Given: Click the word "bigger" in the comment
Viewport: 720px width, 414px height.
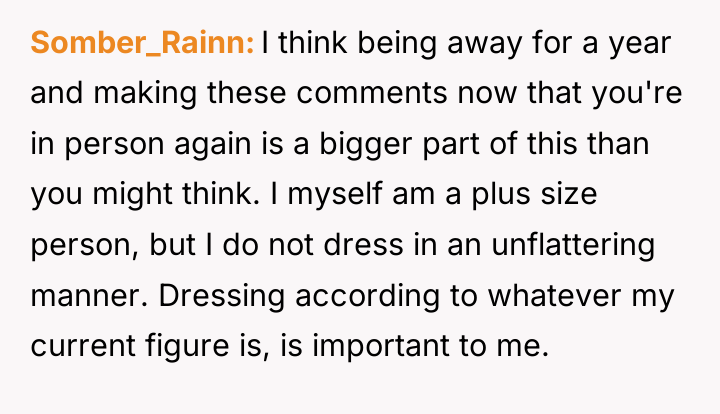Looking at the screenshot, I should point(366,144).
